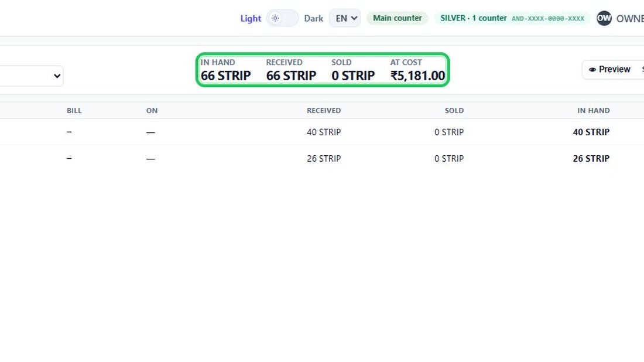Screen dimensions: 644x362
Task: Click the Preview button
Action: (x=609, y=70)
